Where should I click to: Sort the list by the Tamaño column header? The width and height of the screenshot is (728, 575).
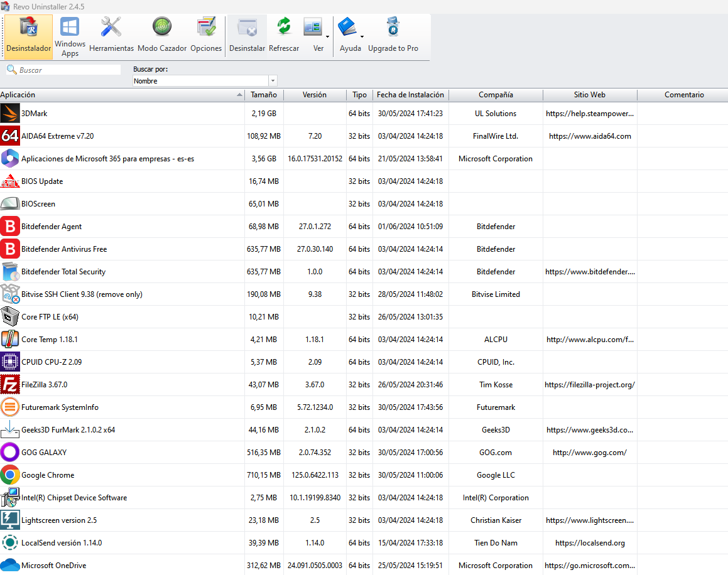coord(264,95)
